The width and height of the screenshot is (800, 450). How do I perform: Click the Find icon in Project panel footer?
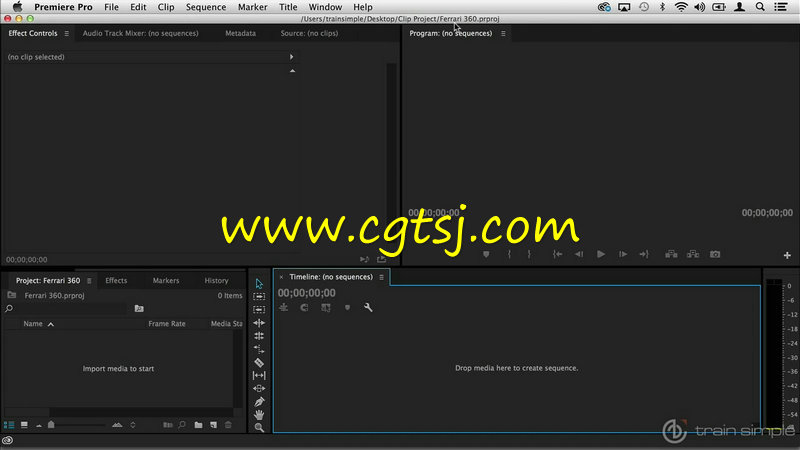[182, 425]
